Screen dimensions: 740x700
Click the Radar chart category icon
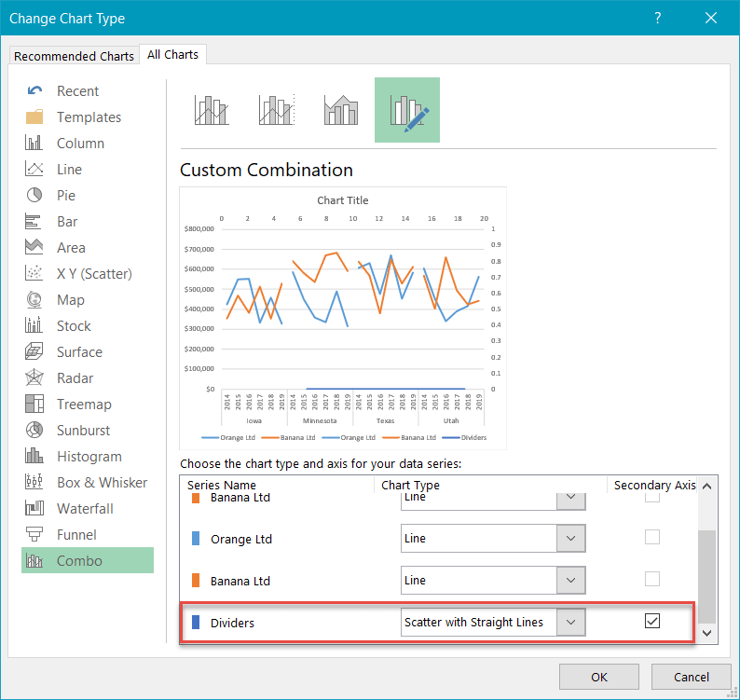click(x=34, y=377)
